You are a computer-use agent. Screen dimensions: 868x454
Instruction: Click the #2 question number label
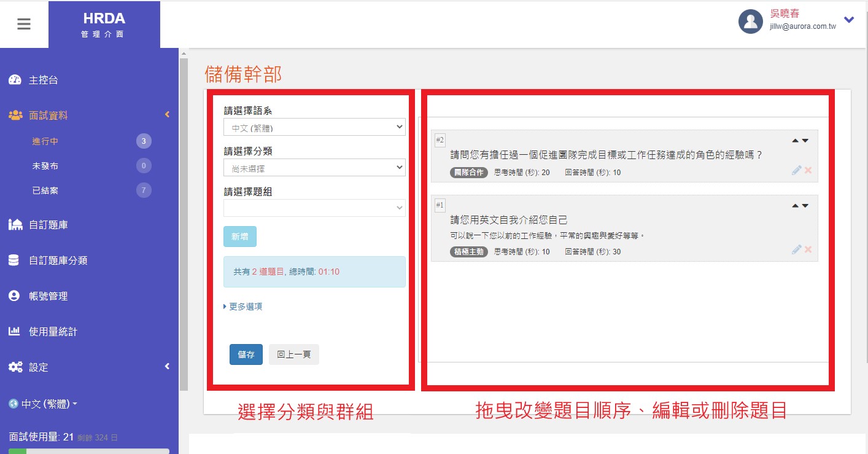coord(440,140)
